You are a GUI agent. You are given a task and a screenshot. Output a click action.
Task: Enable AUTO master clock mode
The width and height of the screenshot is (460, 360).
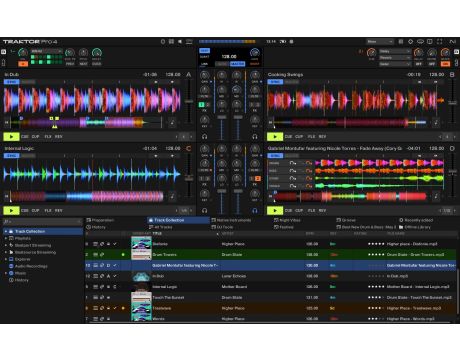[x=221, y=64]
